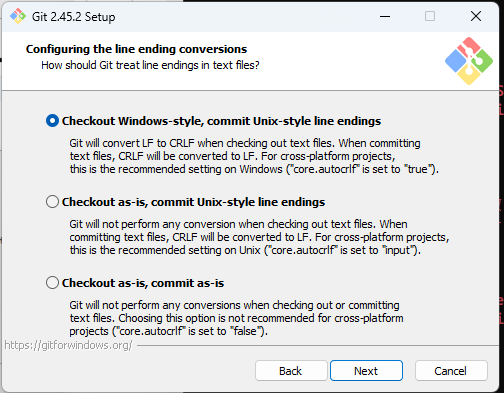Click the heading 'Configuring the line ending conversions'
The width and height of the screenshot is (504, 393).
tap(136, 49)
